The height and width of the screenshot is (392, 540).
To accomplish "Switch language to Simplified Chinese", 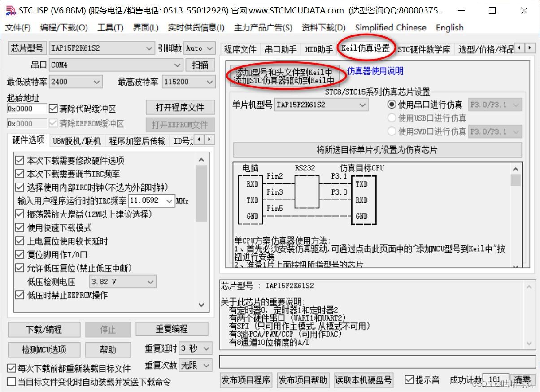I will click(391, 28).
